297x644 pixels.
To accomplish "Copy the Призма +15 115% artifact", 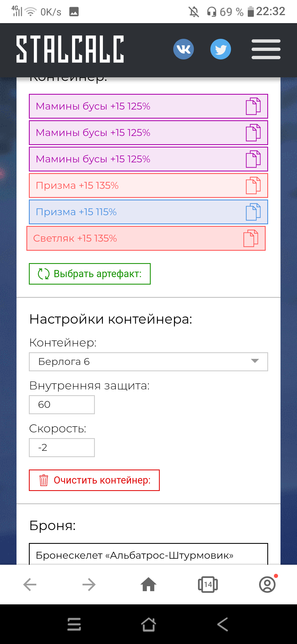I will (253, 212).
